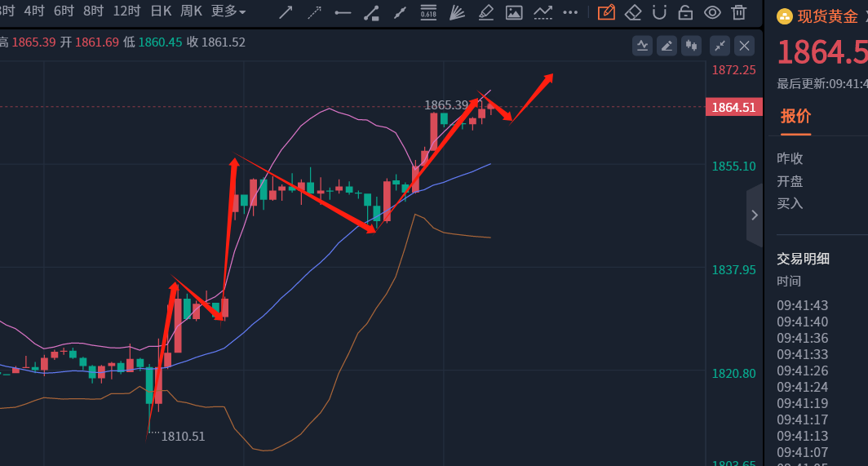Open the 报价 tab
This screenshot has height=466, width=868.
pyautogui.click(x=795, y=117)
